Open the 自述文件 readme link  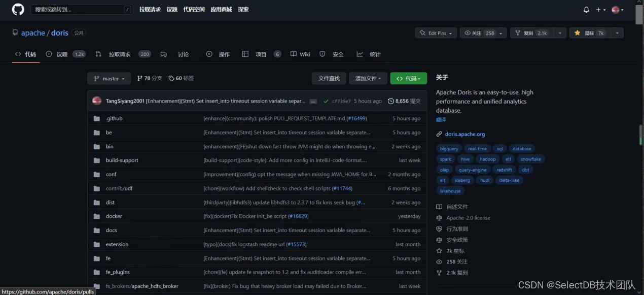point(457,207)
